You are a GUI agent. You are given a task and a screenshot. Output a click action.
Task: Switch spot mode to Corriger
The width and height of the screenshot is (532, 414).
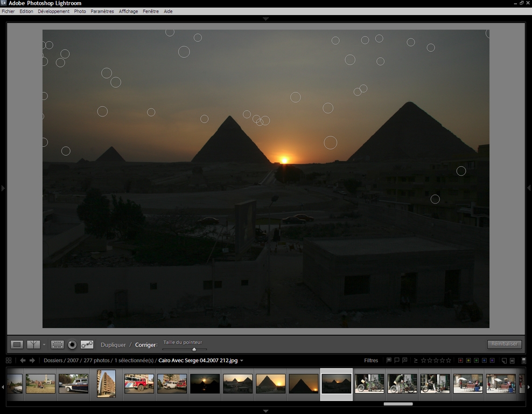(146, 344)
